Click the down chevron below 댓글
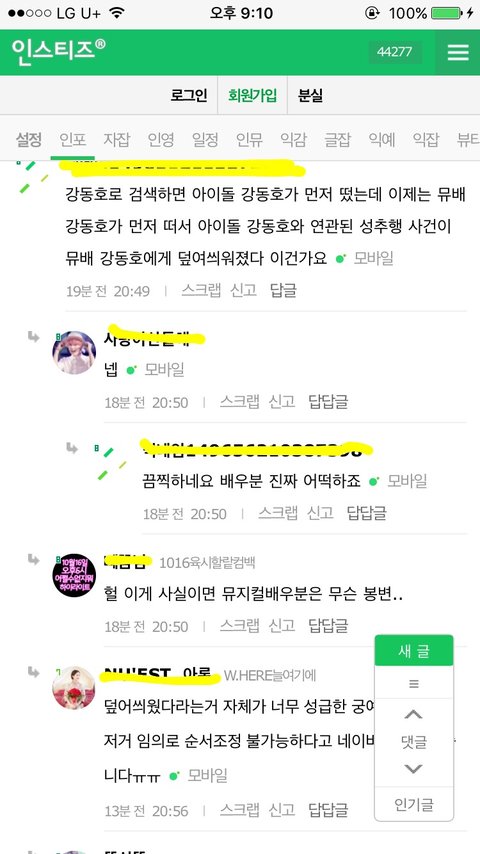This screenshot has height=854, width=480. click(414, 768)
